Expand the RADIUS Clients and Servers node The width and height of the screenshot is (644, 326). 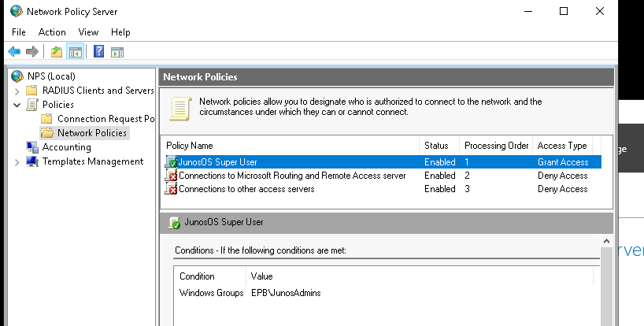coord(17,91)
